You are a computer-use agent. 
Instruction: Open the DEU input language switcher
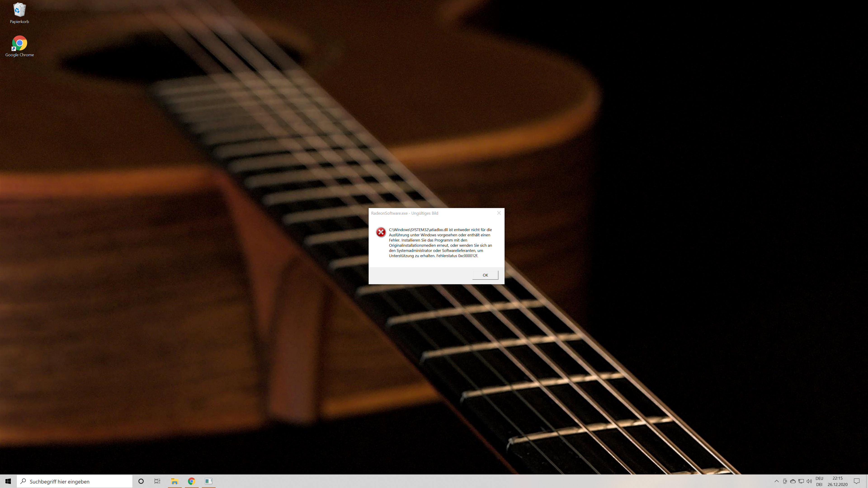pyautogui.click(x=819, y=481)
